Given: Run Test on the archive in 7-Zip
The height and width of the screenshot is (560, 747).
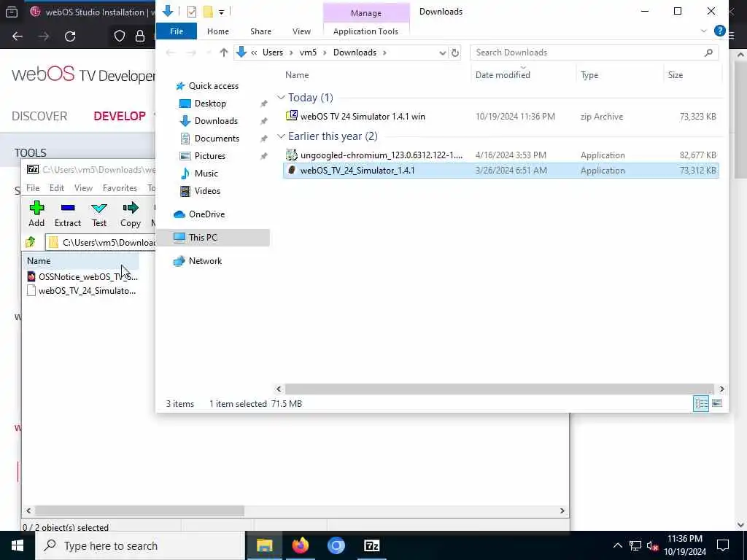Looking at the screenshot, I should 99,214.
